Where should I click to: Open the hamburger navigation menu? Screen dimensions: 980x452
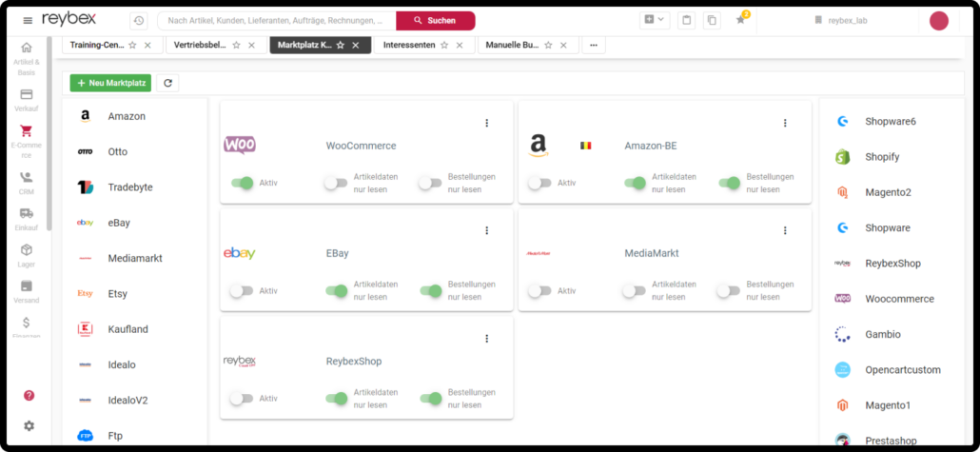click(x=28, y=20)
